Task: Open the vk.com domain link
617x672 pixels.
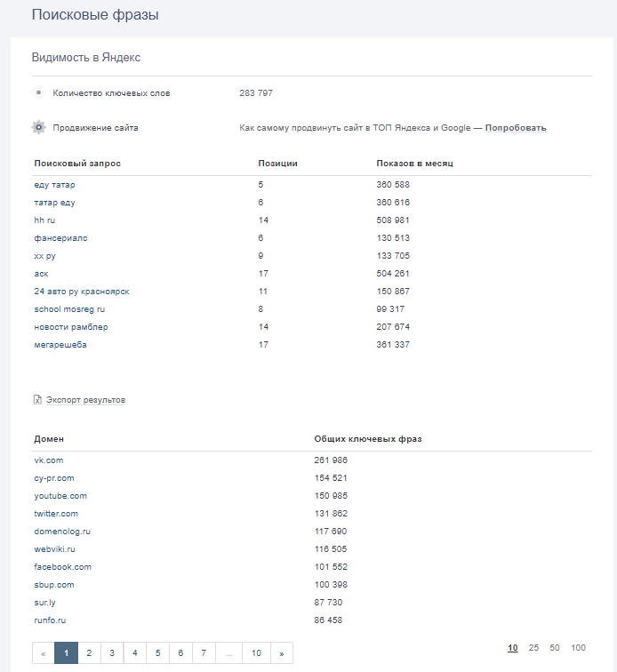Action: (x=49, y=460)
